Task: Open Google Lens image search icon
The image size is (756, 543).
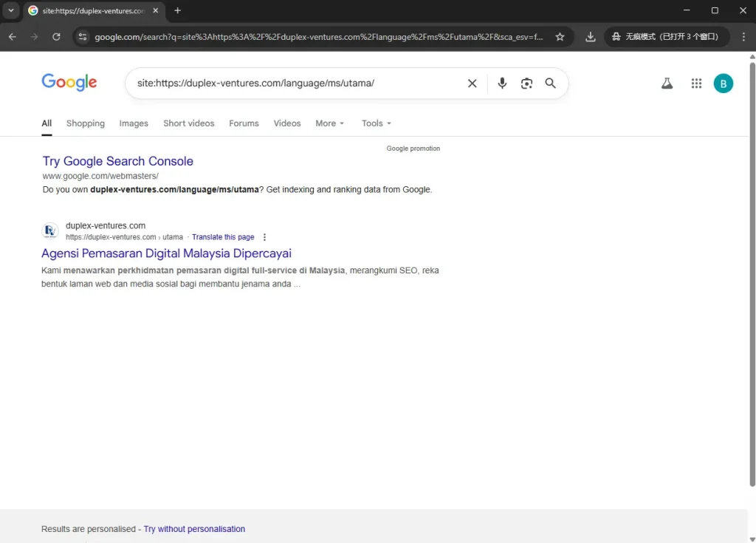Action: point(526,83)
